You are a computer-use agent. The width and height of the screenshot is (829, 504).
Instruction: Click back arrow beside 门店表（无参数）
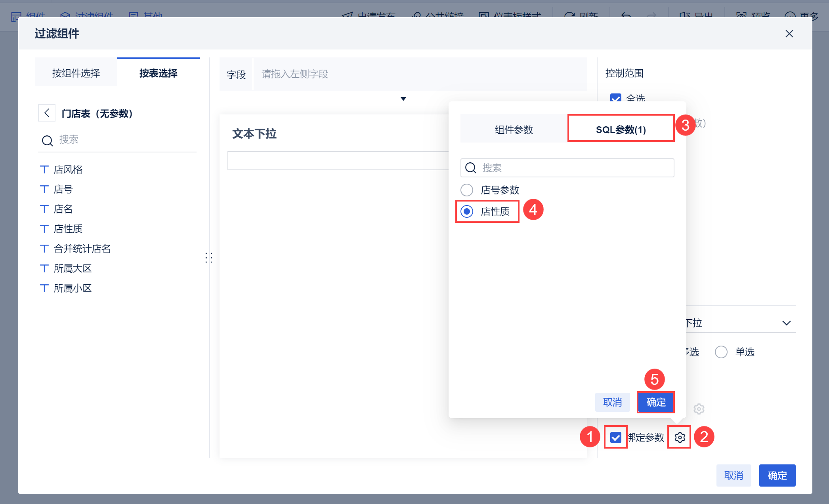pyautogui.click(x=47, y=113)
